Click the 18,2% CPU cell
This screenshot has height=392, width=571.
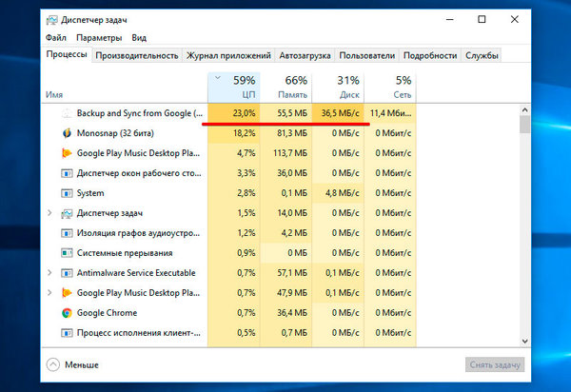[x=234, y=133]
